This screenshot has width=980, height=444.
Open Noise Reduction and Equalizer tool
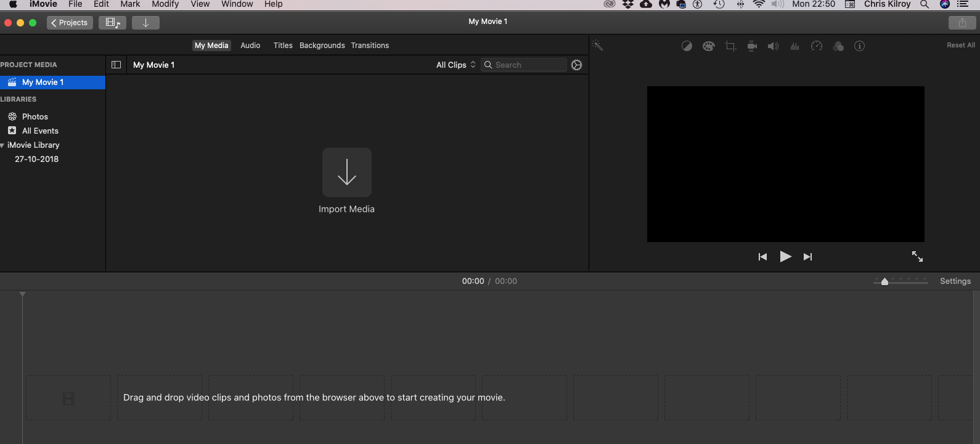(795, 46)
